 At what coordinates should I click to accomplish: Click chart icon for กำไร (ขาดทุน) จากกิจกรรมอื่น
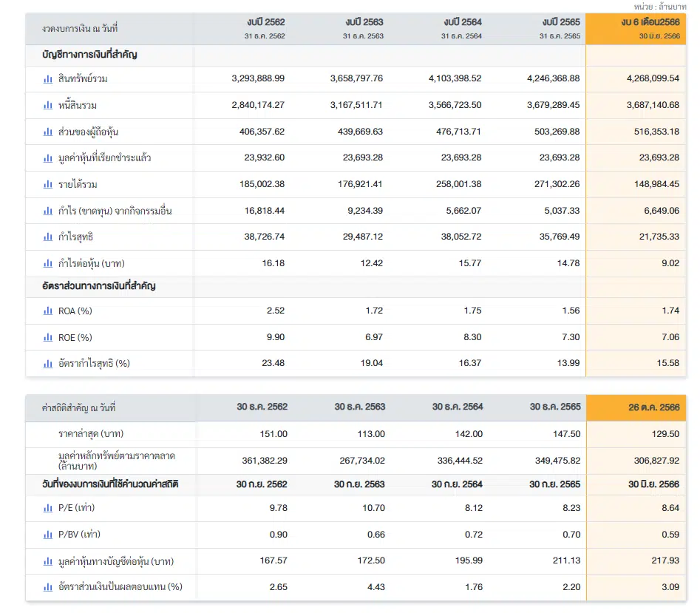48,211
